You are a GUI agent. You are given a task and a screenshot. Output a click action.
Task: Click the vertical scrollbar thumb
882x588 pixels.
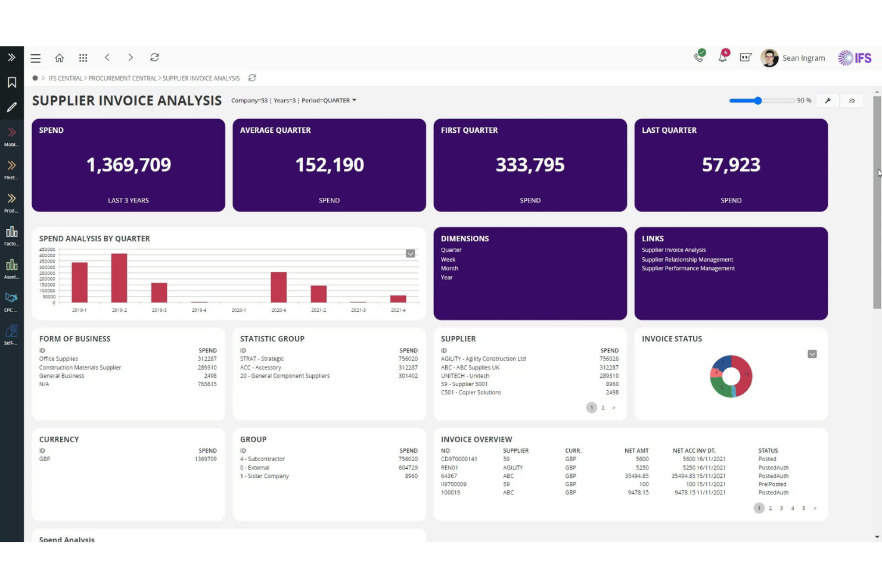pyautogui.click(x=877, y=203)
